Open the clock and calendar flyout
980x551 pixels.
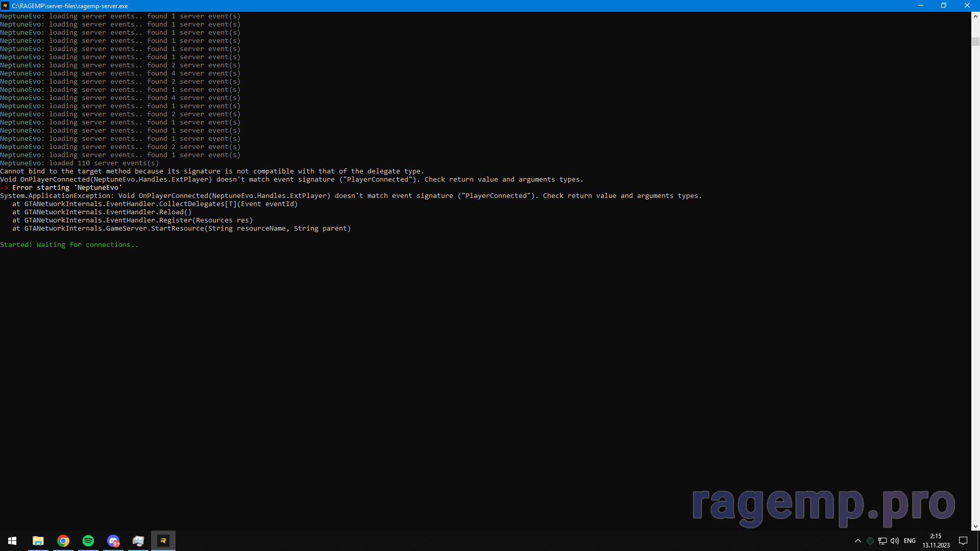click(936, 541)
